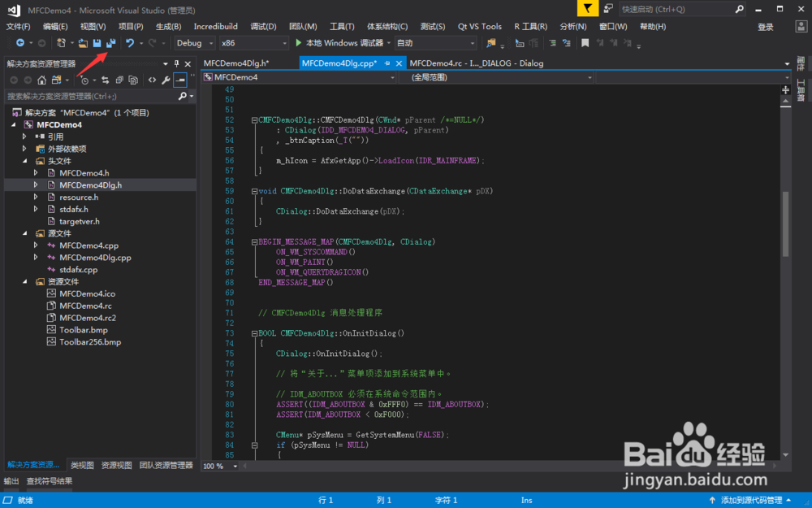Click the Save file toolbar icon
The image size is (812, 508).
[97, 43]
